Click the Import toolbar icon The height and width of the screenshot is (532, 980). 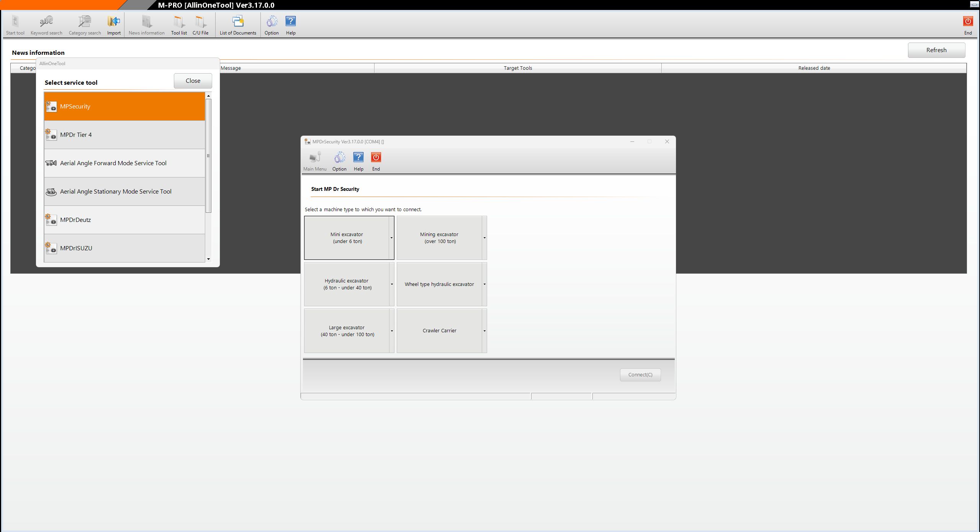[114, 25]
